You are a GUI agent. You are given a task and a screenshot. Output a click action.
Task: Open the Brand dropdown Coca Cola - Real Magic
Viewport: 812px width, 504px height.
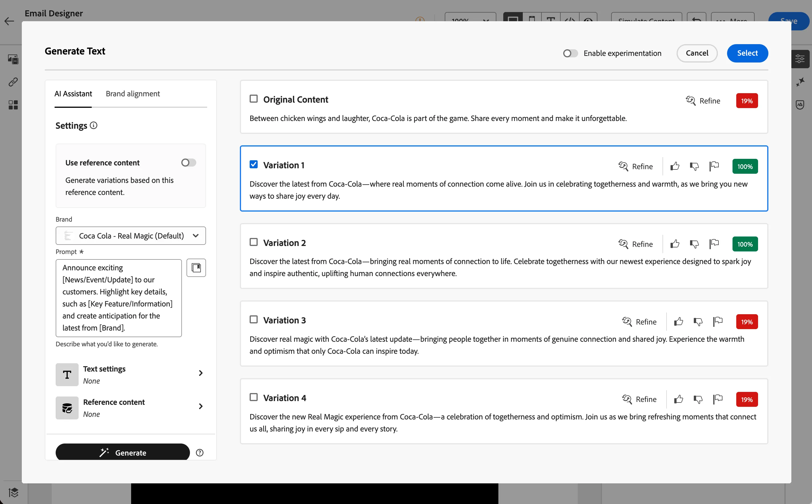point(131,236)
